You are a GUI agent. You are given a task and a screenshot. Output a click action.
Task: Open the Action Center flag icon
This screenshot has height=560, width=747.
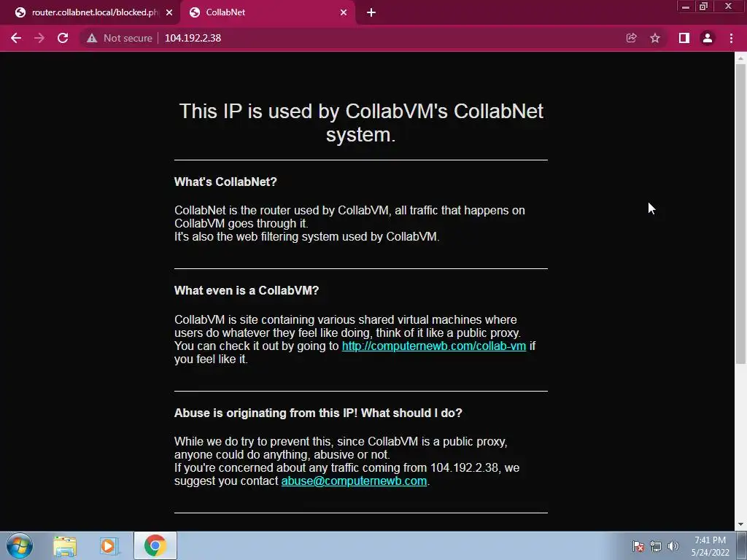(638, 546)
